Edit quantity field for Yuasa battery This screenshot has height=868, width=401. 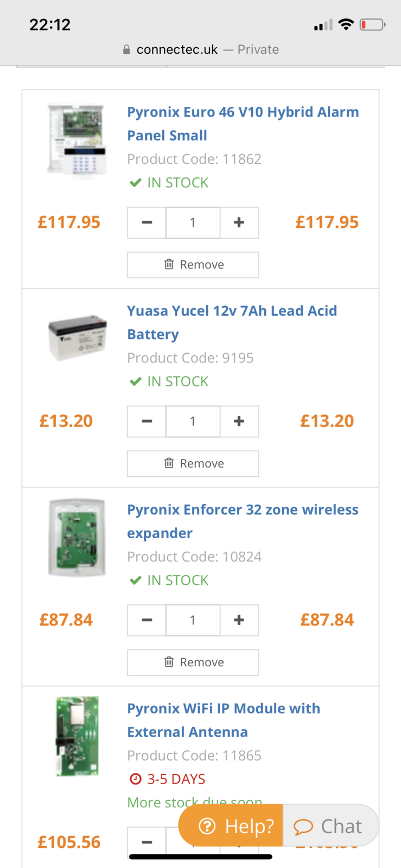point(193,422)
